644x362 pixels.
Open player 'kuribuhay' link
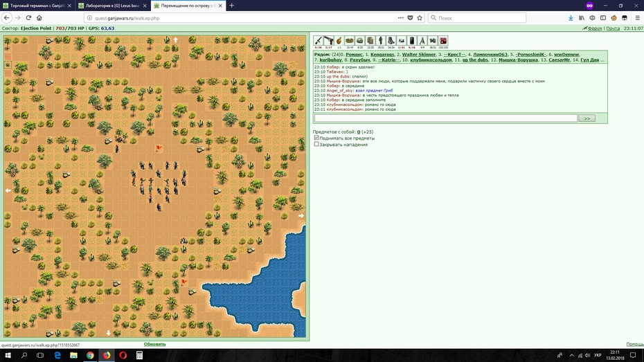(330, 60)
